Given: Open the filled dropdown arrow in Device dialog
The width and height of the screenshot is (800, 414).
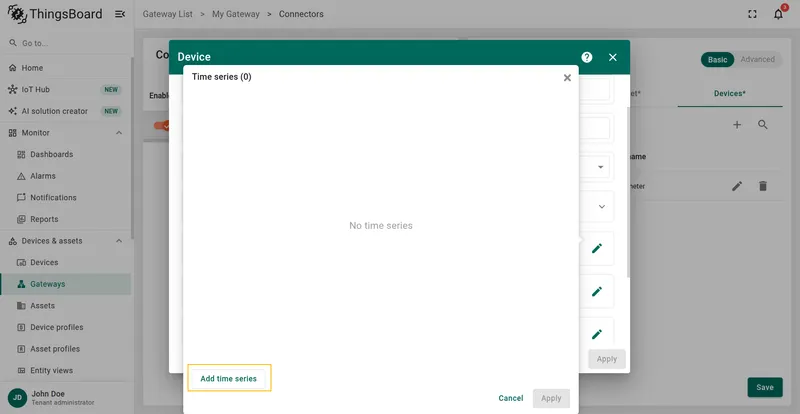Looking at the screenshot, I should pos(601,167).
